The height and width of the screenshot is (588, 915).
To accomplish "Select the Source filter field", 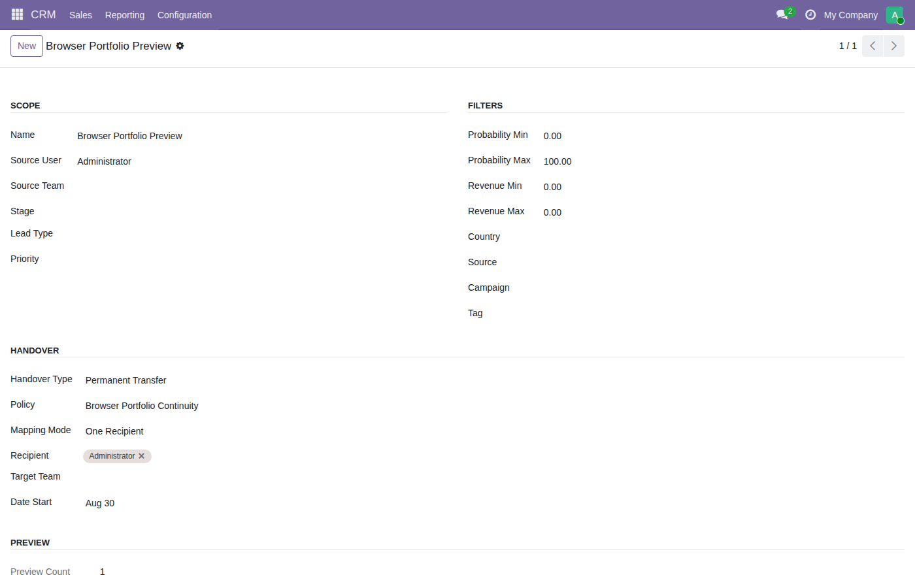I will (724, 263).
